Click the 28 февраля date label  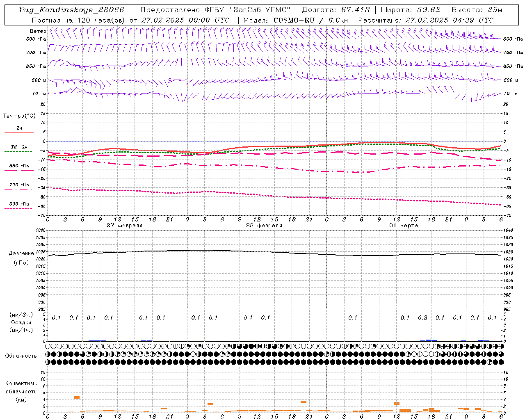point(264,226)
